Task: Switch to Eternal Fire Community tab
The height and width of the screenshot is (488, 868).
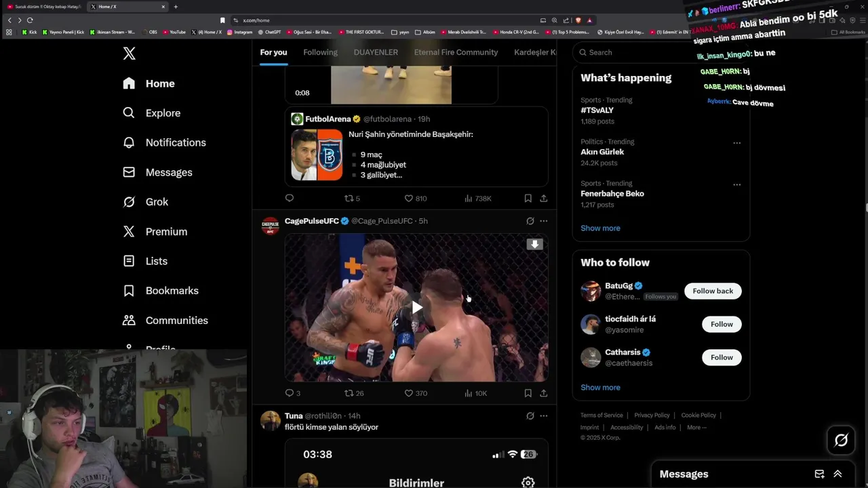Action: (456, 52)
